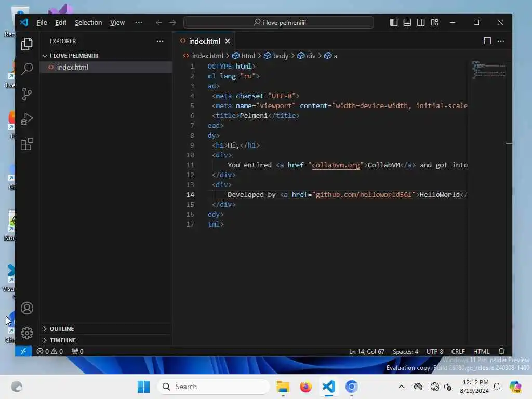Click the html breadcrumb item
This screenshot has height=399, width=532.
pyautogui.click(x=244, y=56)
